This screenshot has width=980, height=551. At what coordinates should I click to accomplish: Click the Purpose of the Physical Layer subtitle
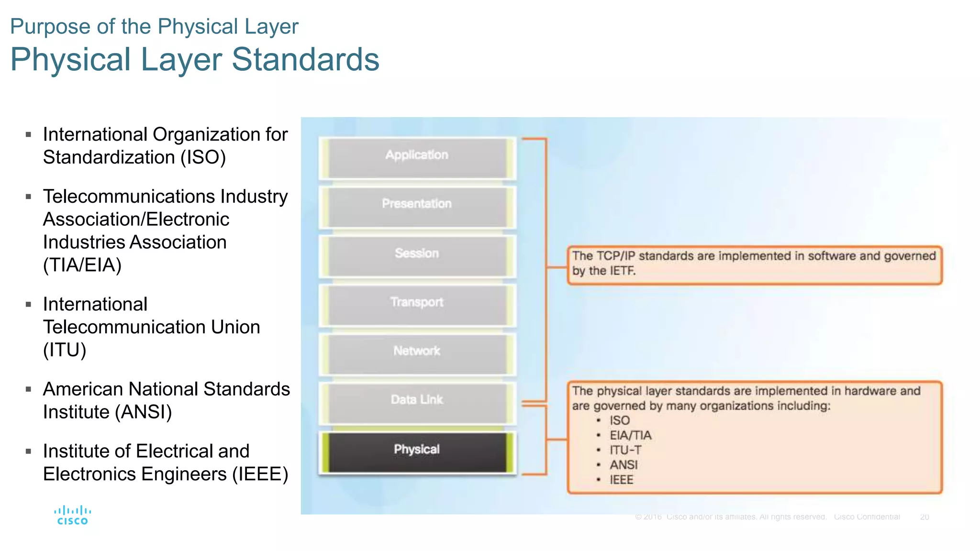[x=154, y=26]
